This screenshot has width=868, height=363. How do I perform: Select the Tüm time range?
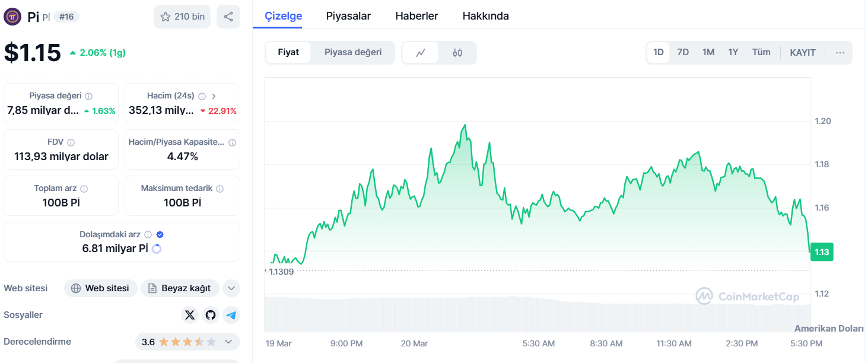click(x=761, y=52)
